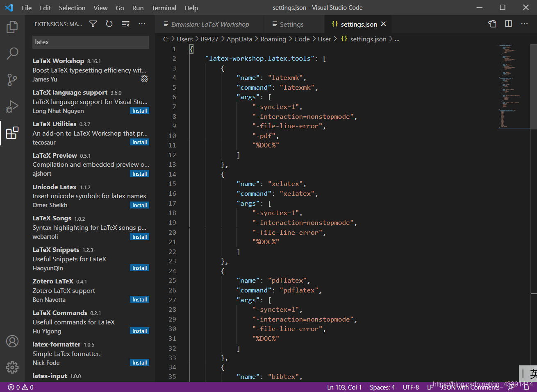Install LaTeX Utilities extension
The width and height of the screenshot is (537, 392).
coord(139,142)
